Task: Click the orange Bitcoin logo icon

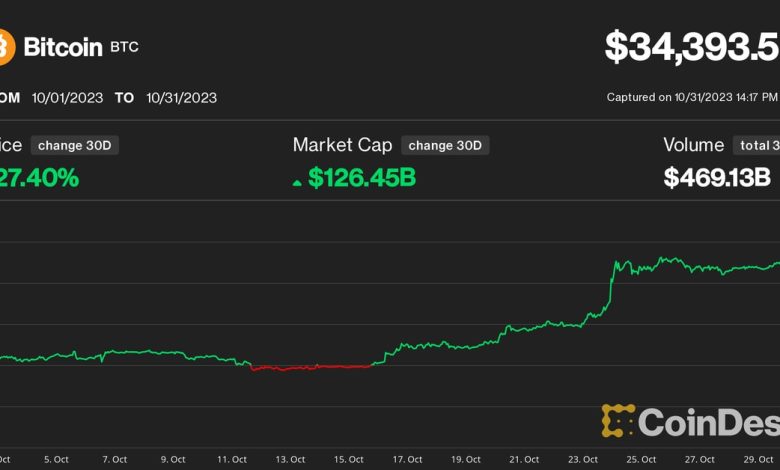Action: [x=6, y=46]
